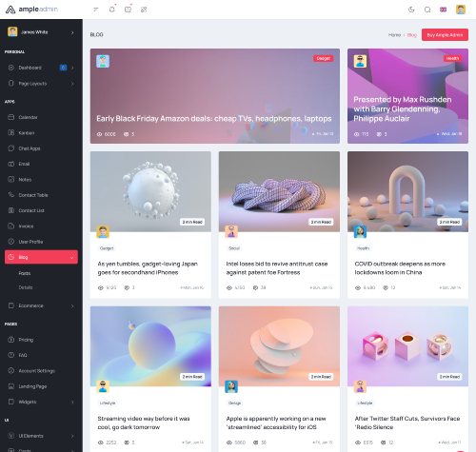This screenshot has height=452, width=476.
Task: Click author avatar on Intel post
Action: [231, 232]
